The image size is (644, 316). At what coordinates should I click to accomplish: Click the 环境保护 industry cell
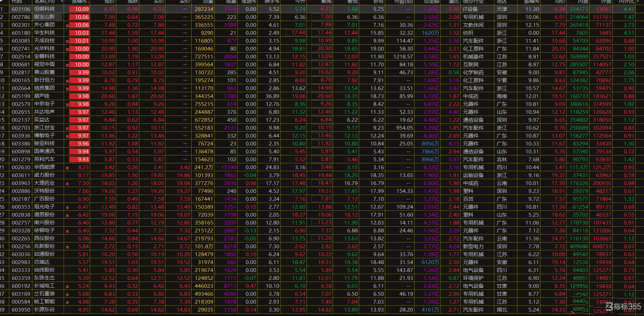473,278
